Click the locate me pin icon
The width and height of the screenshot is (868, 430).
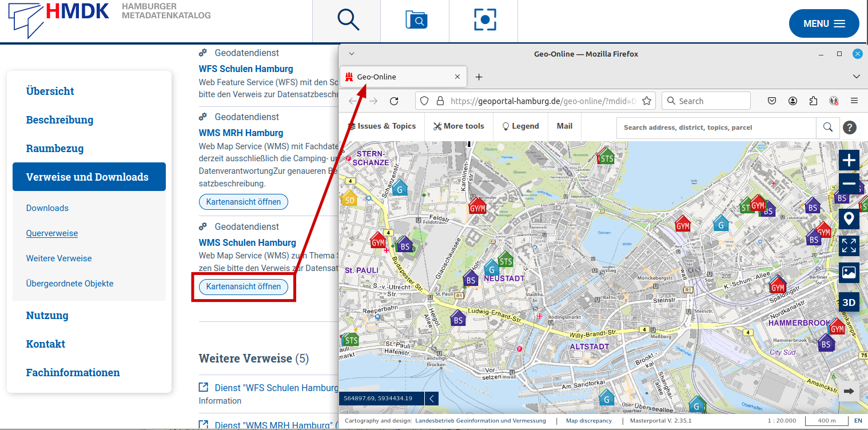click(x=849, y=219)
